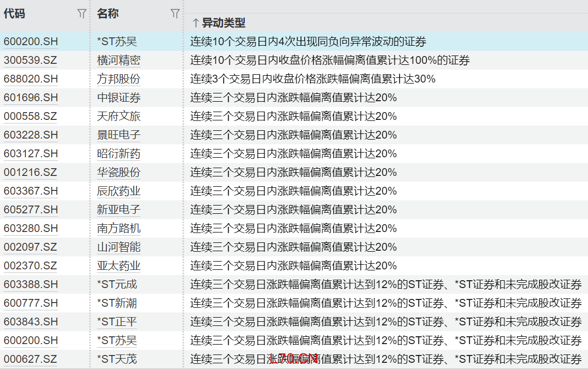Open the *ST天茂 stock link
Viewport: 588px width, 369px height.
117,359
